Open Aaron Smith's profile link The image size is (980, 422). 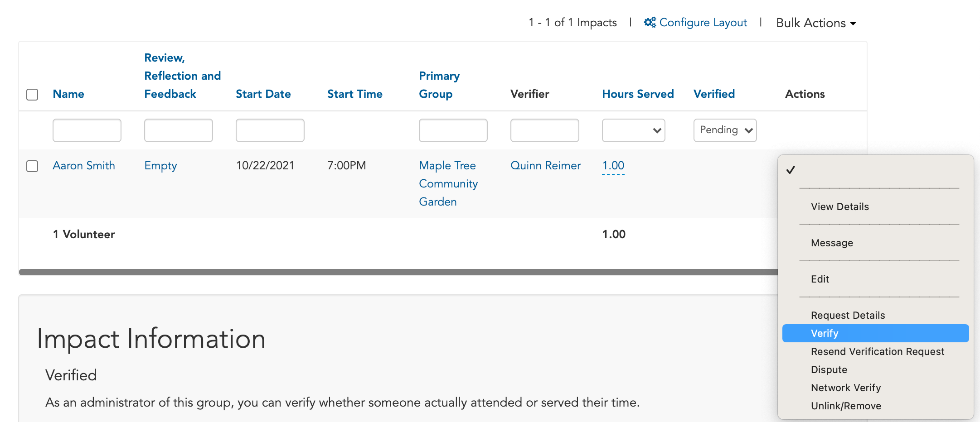(84, 165)
